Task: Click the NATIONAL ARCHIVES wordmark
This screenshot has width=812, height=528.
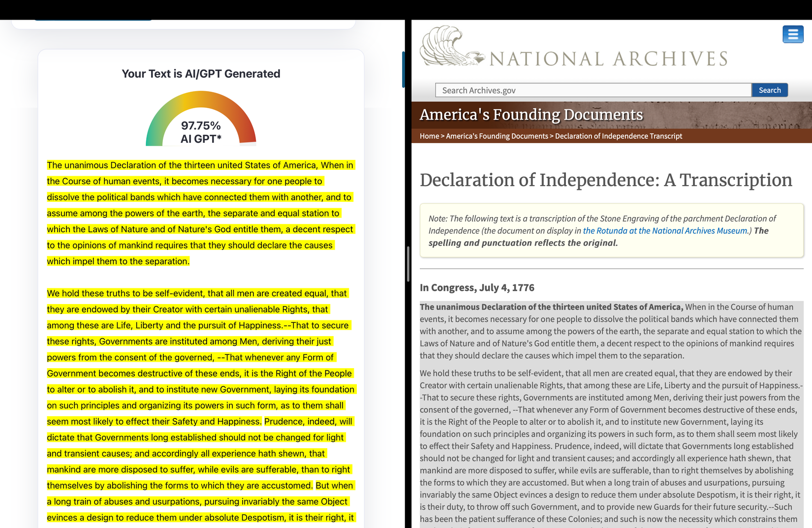Action: coord(609,59)
